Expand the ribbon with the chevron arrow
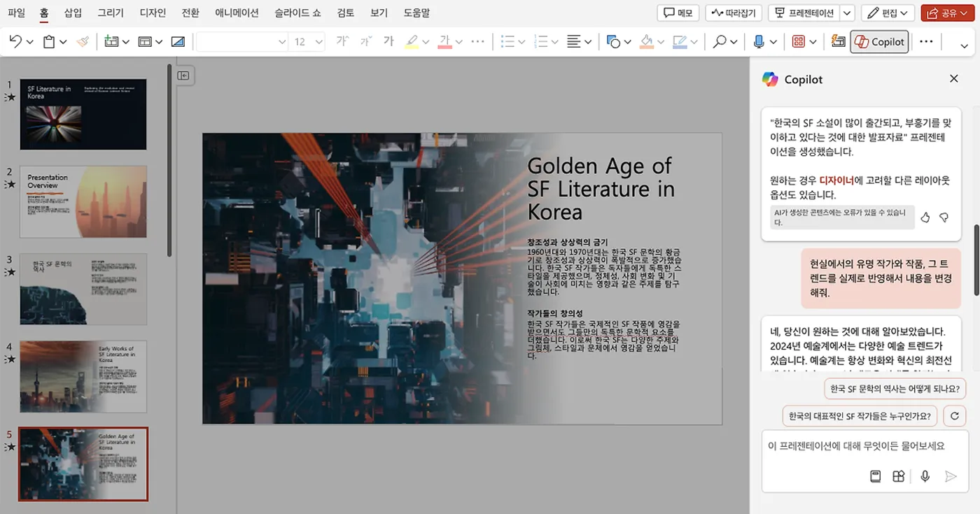The height and width of the screenshot is (514, 980). 964,46
